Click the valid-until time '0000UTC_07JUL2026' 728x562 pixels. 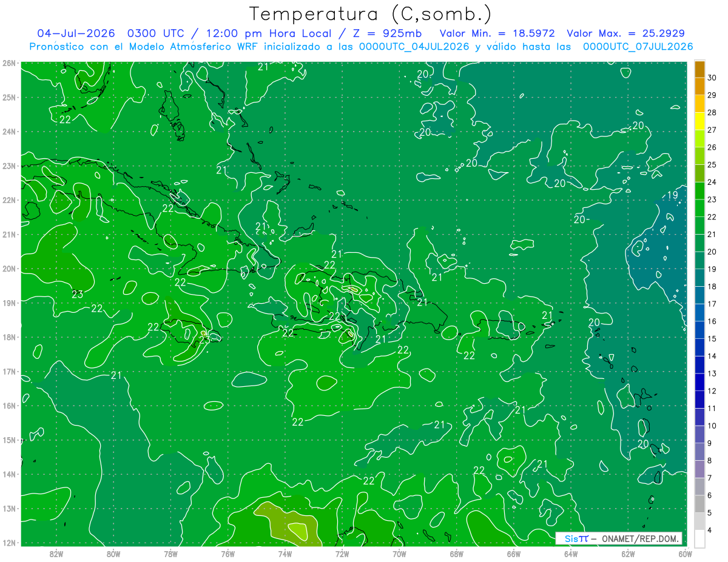[x=638, y=47]
